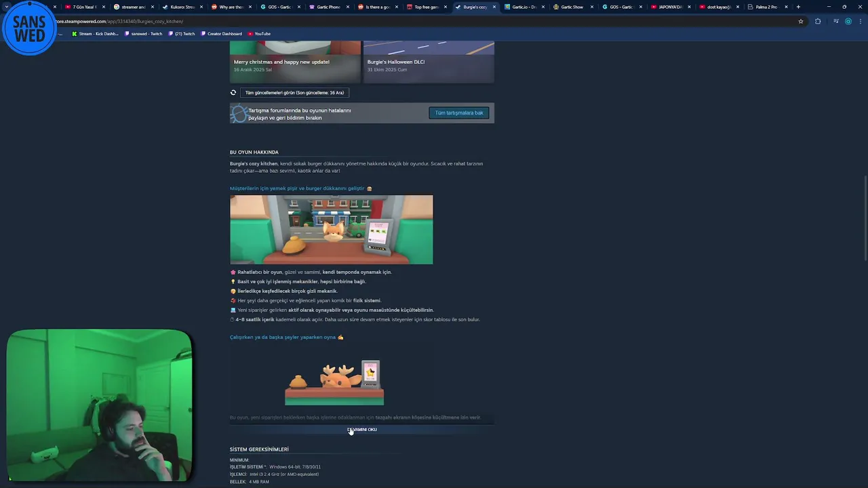Open the 'sanswed - Twitch' bookmark
The height and width of the screenshot is (488, 868).
pos(144,33)
